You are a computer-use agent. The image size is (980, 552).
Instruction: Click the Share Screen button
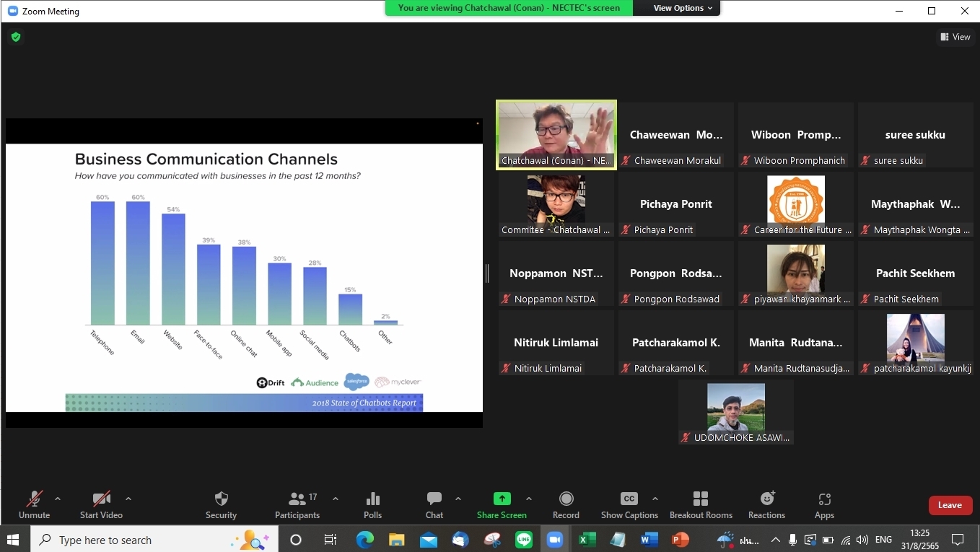[502, 504]
